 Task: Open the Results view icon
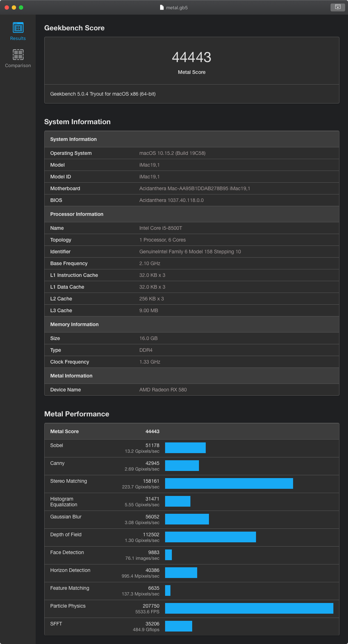coord(18,28)
